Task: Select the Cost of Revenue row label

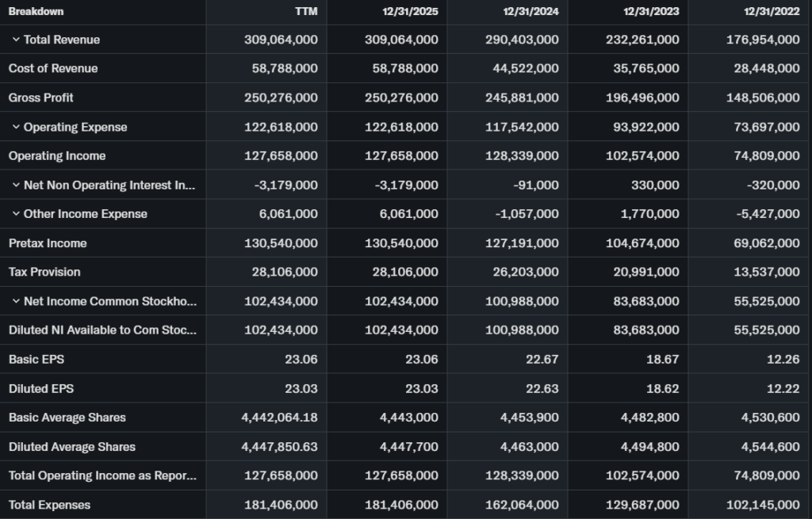Action: pos(53,69)
